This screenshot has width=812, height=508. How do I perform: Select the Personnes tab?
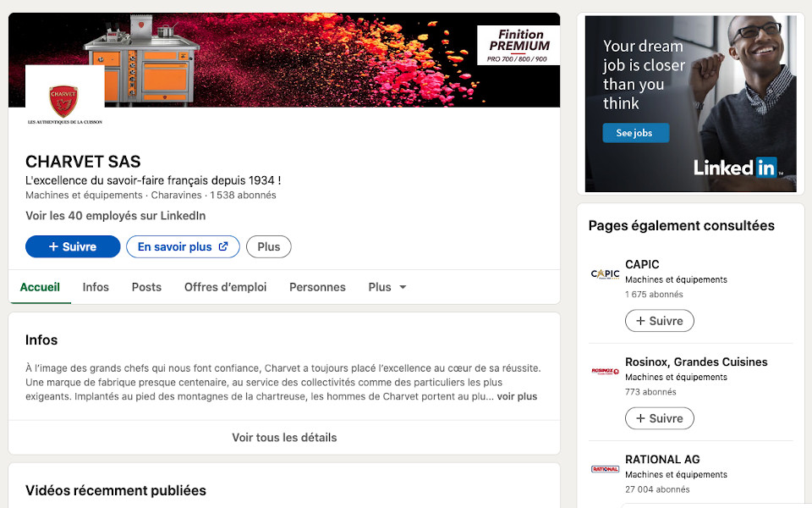[x=317, y=287]
